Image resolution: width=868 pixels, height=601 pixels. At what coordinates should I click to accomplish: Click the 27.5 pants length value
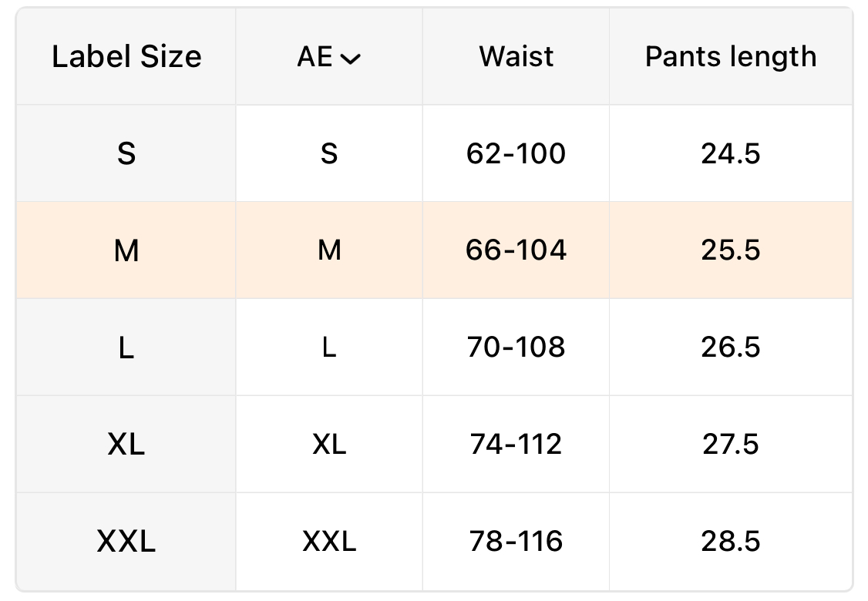(x=730, y=445)
